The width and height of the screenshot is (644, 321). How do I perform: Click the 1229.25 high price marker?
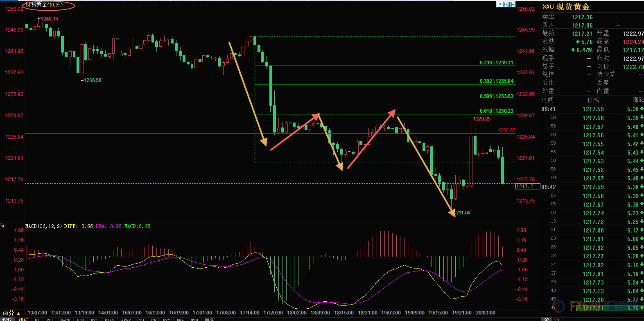[x=481, y=119]
